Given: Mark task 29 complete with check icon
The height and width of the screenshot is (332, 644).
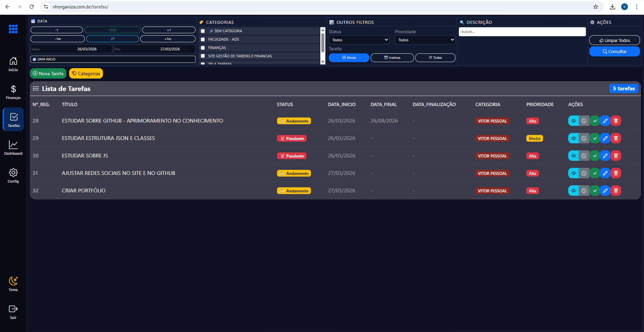Looking at the screenshot, I should pos(595,138).
